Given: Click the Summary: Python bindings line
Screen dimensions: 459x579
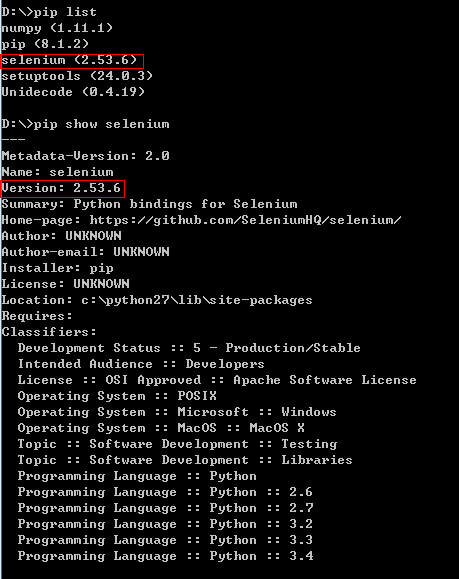Looking at the screenshot, I should (x=149, y=204).
